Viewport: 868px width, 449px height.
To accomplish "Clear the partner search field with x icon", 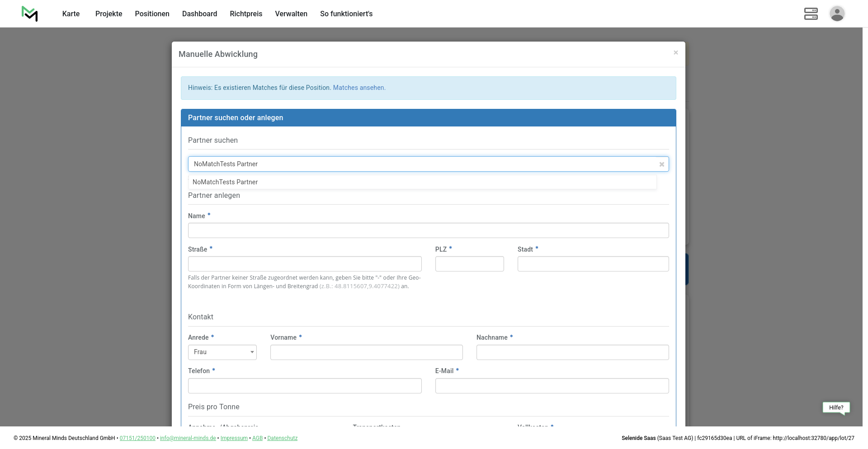I will click(x=661, y=164).
